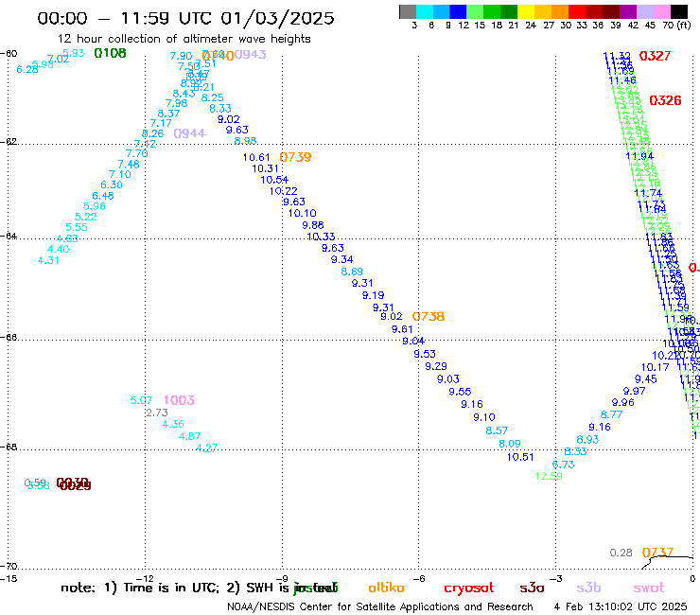The height and width of the screenshot is (615, 700).
Task: Click the altika satellite legend label
Action: pos(386,588)
